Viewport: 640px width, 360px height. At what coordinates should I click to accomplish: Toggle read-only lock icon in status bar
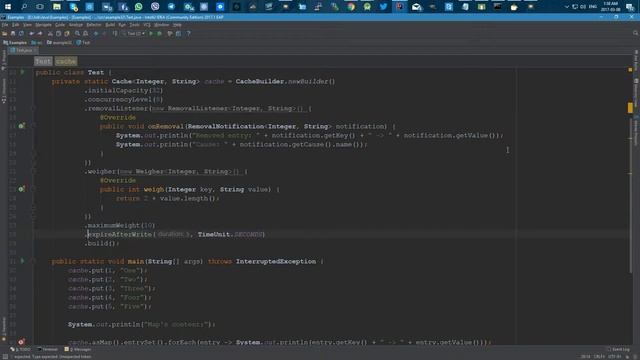point(628,357)
